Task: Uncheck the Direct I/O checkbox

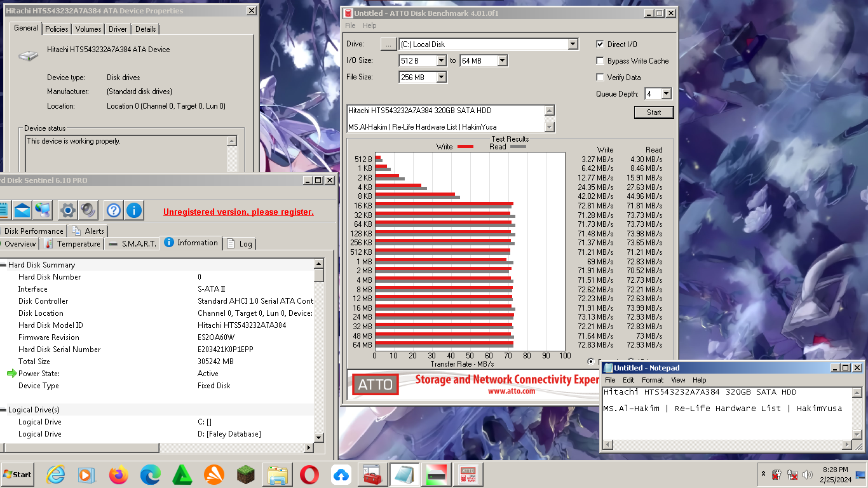Action: tap(600, 44)
